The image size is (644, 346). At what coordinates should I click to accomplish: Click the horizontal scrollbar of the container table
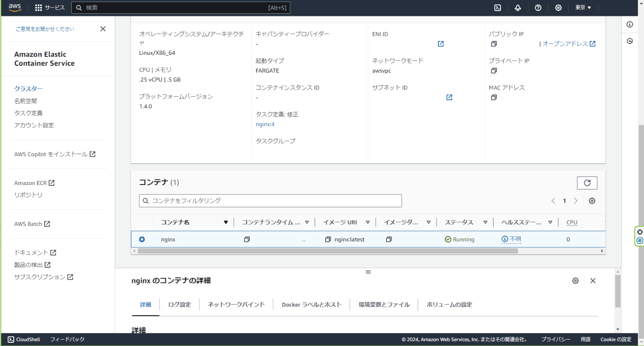(328, 251)
